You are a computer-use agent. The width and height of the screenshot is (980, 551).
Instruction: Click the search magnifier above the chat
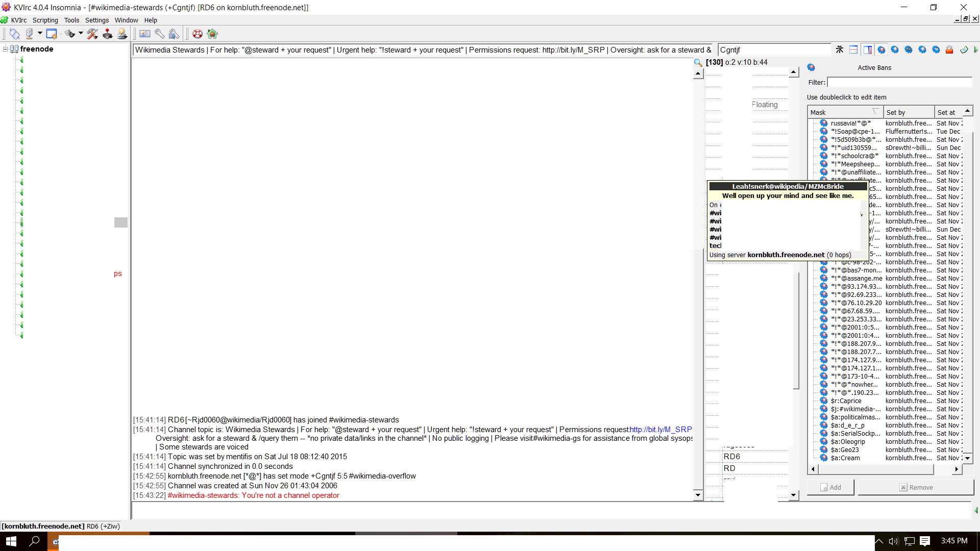[x=698, y=62]
